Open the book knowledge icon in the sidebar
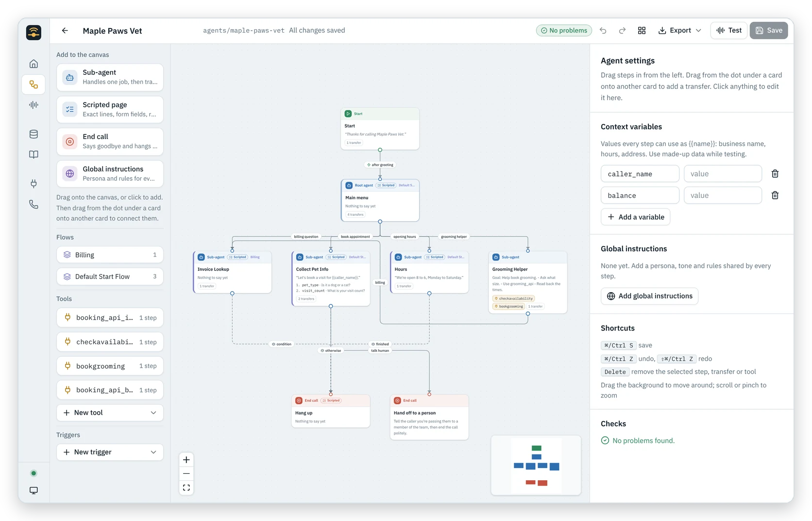812x521 pixels. [x=34, y=155]
